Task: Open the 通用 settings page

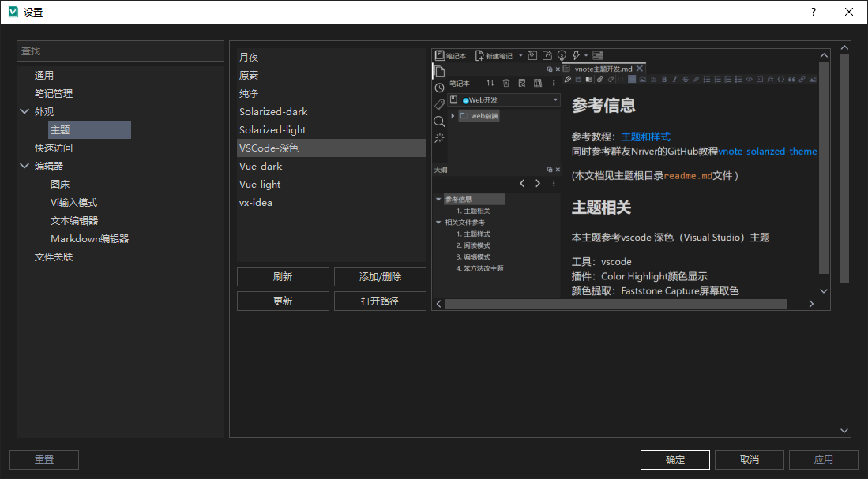Action: coord(44,75)
